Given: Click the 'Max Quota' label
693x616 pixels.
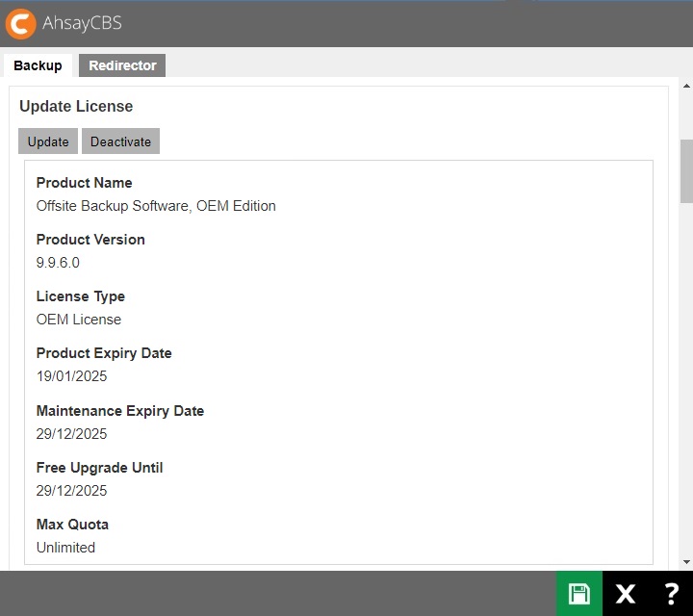Looking at the screenshot, I should tap(72, 525).
